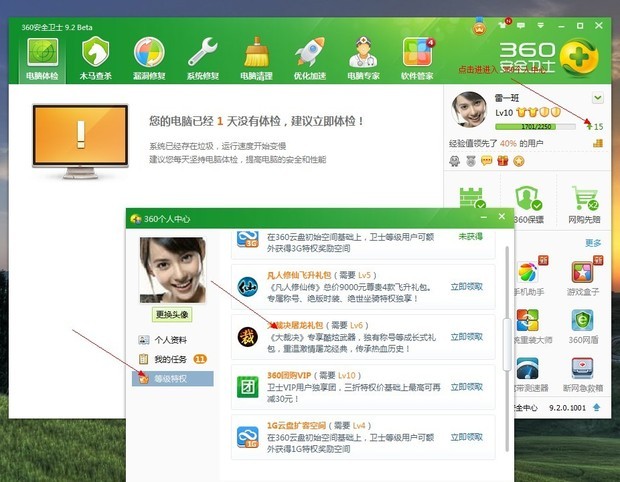Open 断网急救箱 first-aid kit icon
The image size is (620, 482).
pos(583,369)
